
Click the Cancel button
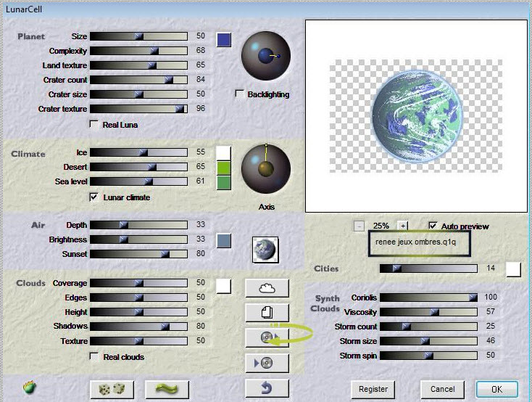442,389
